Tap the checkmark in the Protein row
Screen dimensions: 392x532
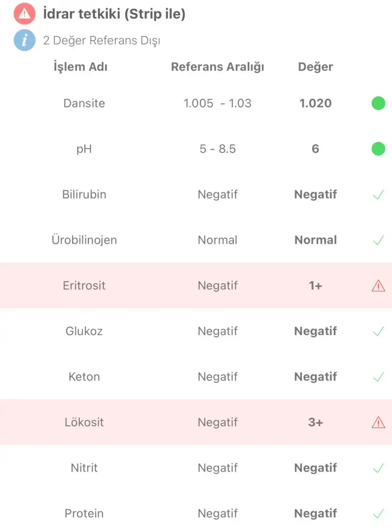pos(379,514)
